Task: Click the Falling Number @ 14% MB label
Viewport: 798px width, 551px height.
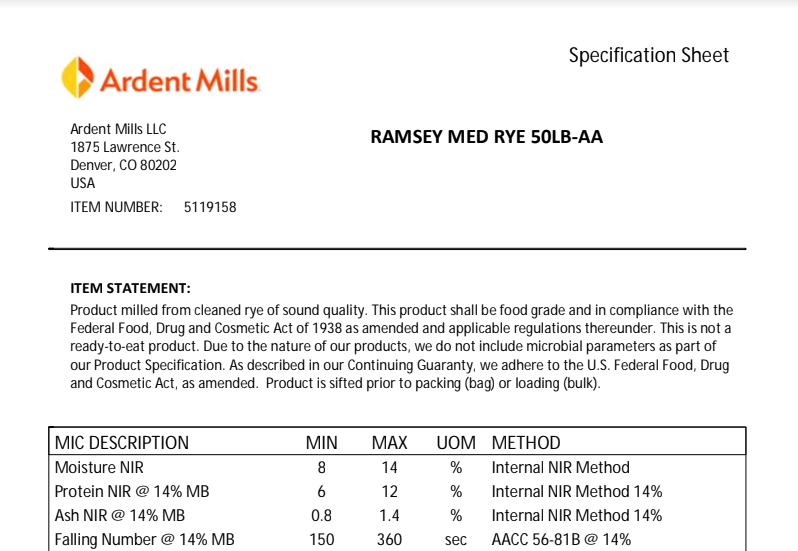Action: coord(144,539)
